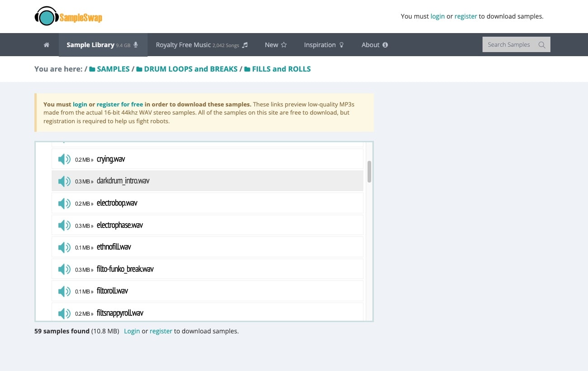The image size is (588, 371).
Task: Click the Search Samples input field
Action: point(509,45)
